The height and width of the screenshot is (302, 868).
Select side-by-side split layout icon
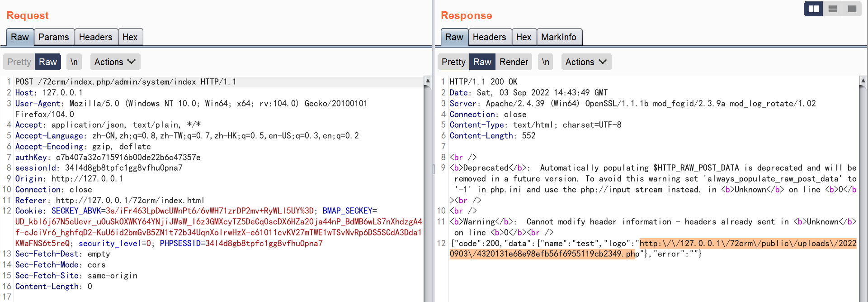[x=813, y=9]
